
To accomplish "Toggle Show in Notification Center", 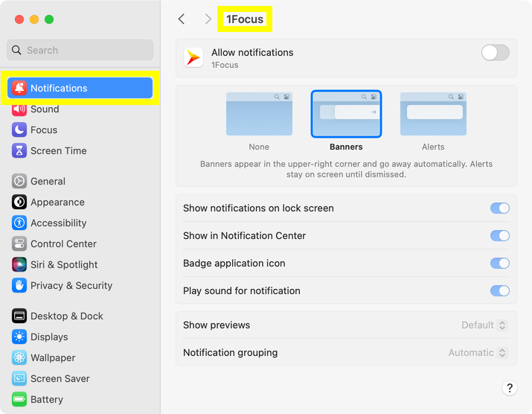I will click(x=500, y=235).
